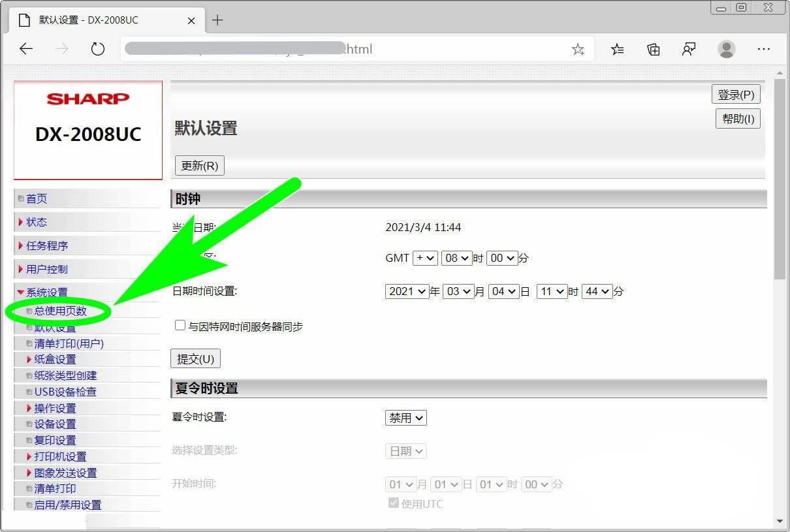Expand the 纸盒设置 submenu
This screenshot has height=532, width=790.
[55, 359]
